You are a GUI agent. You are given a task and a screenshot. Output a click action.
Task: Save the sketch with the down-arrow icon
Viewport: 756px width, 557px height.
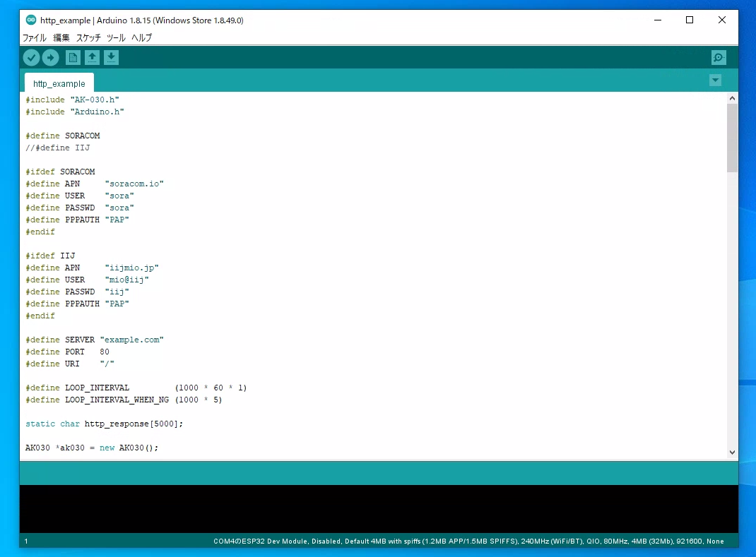tap(112, 58)
